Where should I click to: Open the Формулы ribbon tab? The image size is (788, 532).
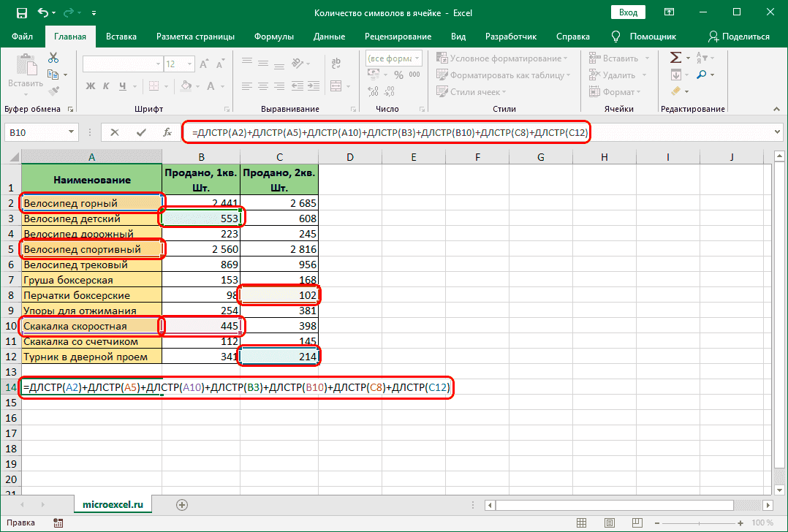[x=274, y=37]
